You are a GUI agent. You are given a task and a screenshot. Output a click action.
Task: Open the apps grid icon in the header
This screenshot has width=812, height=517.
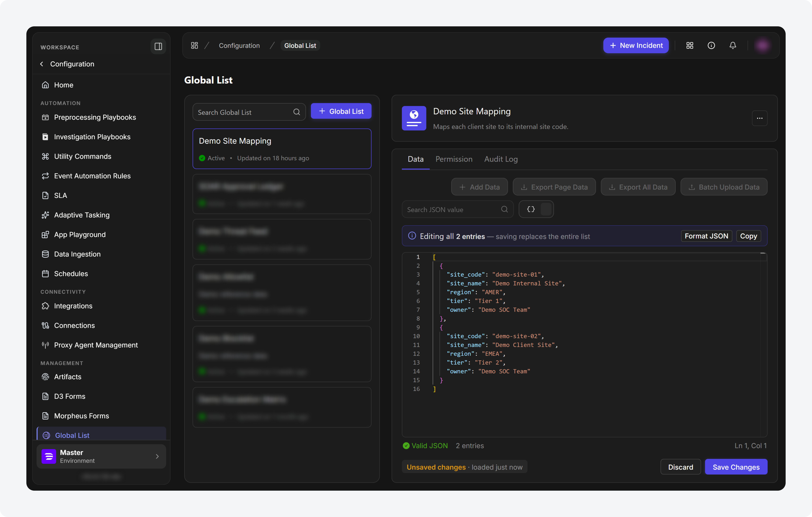coord(690,45)
